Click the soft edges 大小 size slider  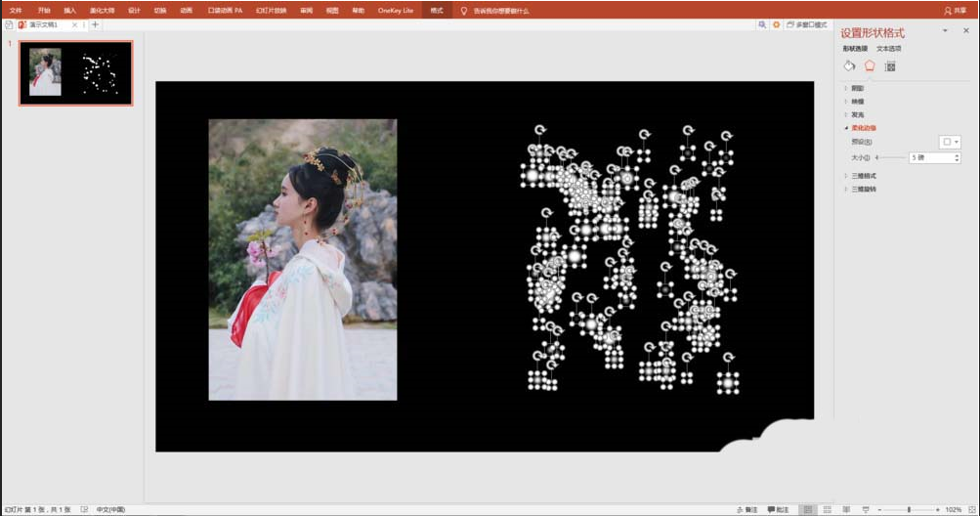[x=892, y=157]
